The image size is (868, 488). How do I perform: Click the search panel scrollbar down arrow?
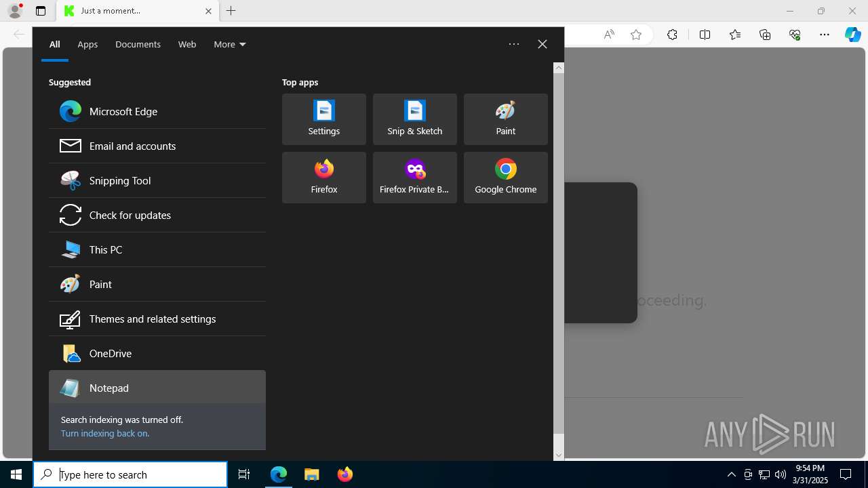coord(559,455)
